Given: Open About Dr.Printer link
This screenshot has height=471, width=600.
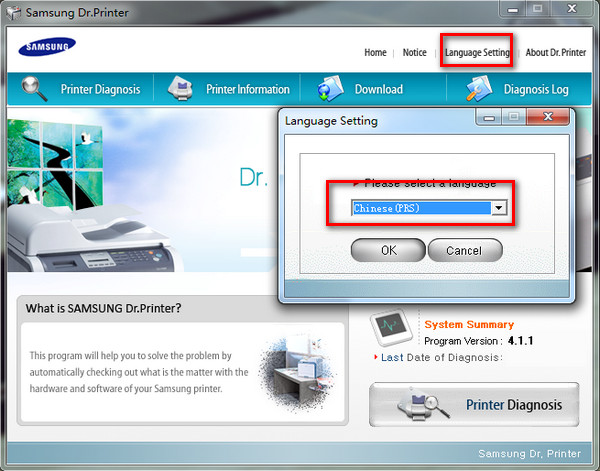Looking at the screenshot, I should (555, 52).
